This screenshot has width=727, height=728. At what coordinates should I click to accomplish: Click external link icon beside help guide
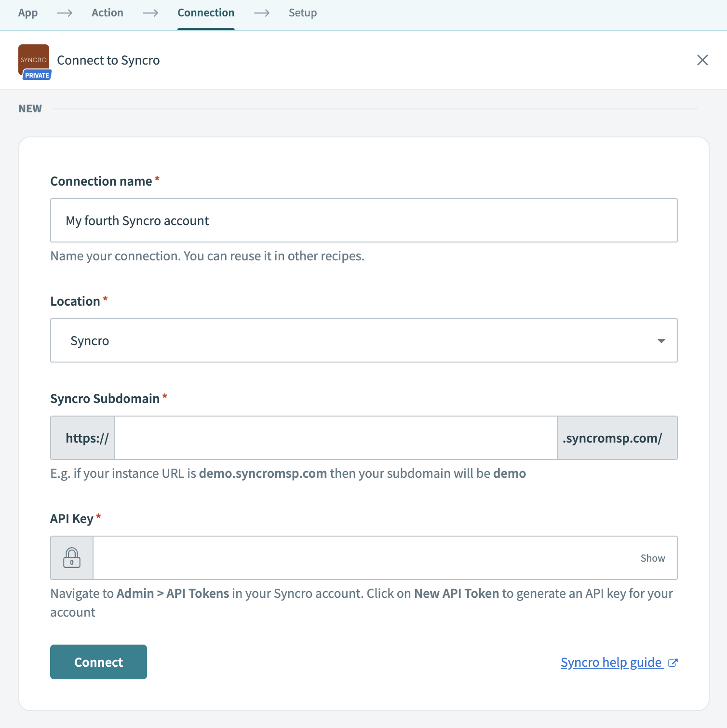pyautogui.click(x=673, y=662)
